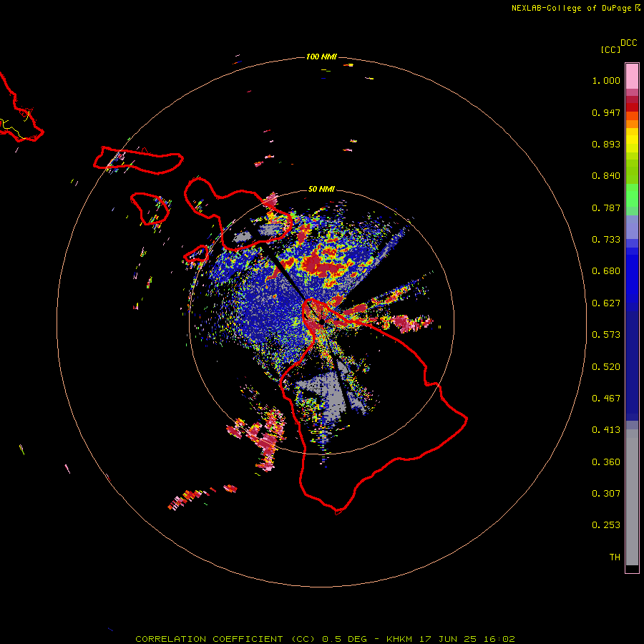
Task: Click the 0.520 value on the CC scale
Action: coord(606,367)
